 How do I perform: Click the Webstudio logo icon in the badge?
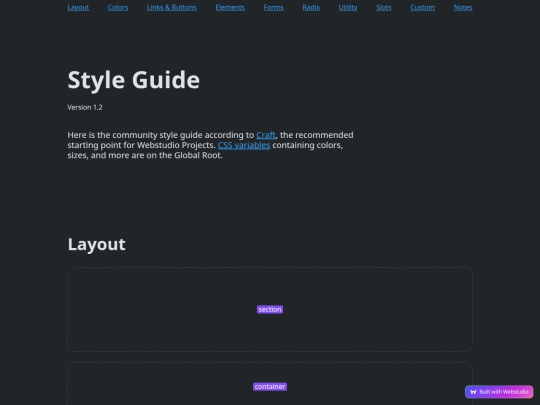click(473, 392)
